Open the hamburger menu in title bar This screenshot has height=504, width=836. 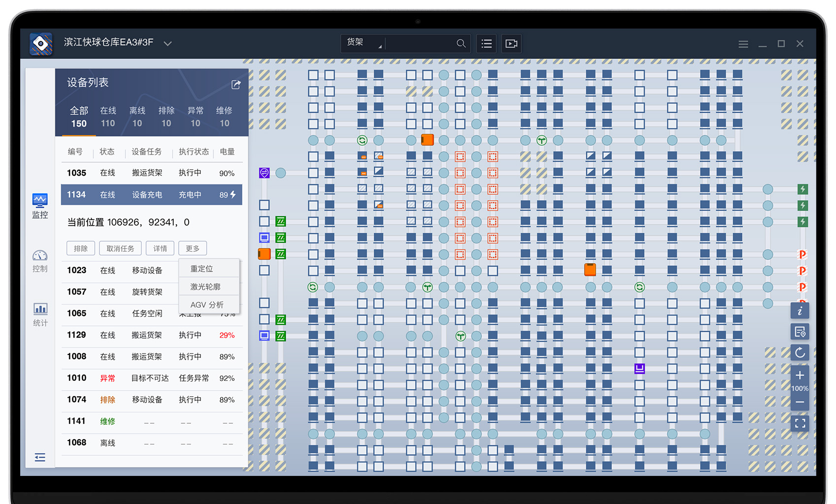point(743,44)
